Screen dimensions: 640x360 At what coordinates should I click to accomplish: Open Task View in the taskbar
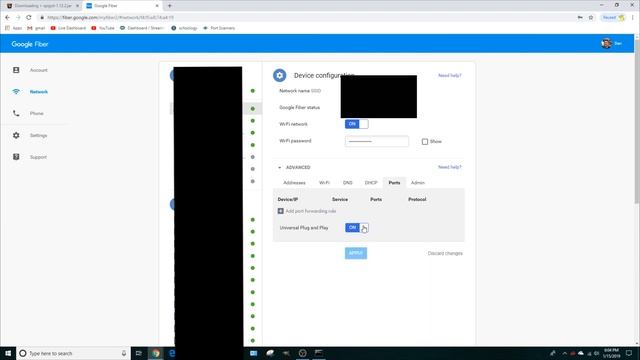(x=138, y=353)
